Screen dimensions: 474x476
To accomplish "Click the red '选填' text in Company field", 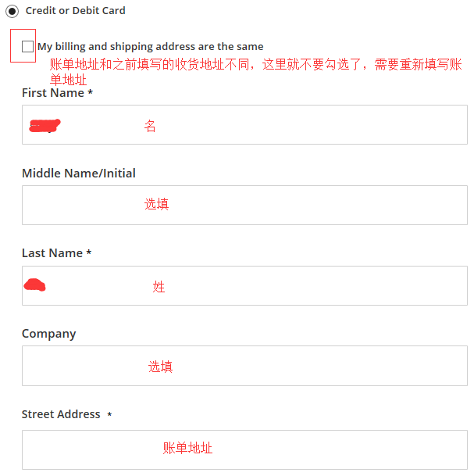I will (160, 367).
